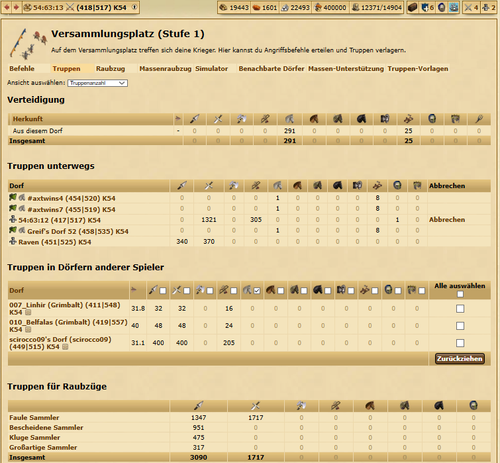Click the blue shield icon with number 6

[425, 7]
